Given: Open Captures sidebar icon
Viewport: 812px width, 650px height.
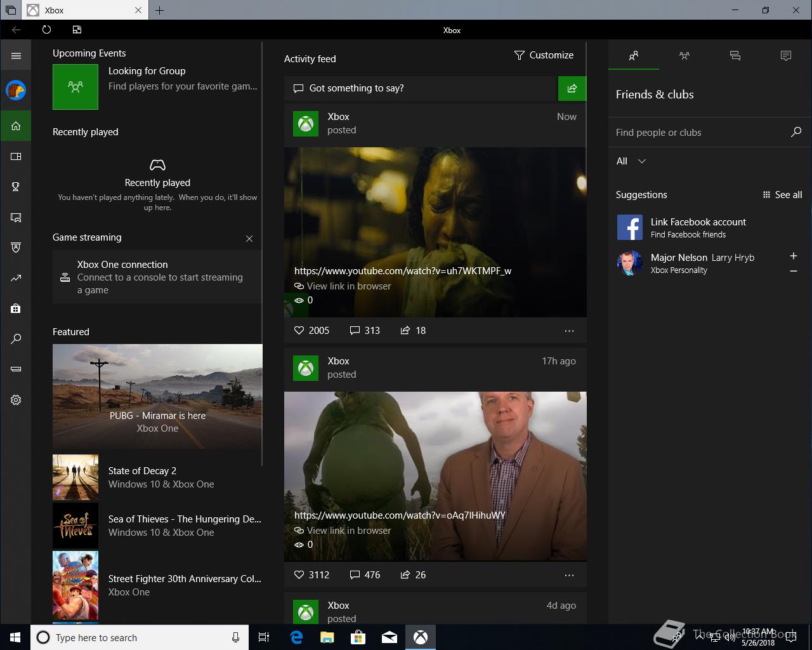Looking at the screenshot, I should (16, 217).
